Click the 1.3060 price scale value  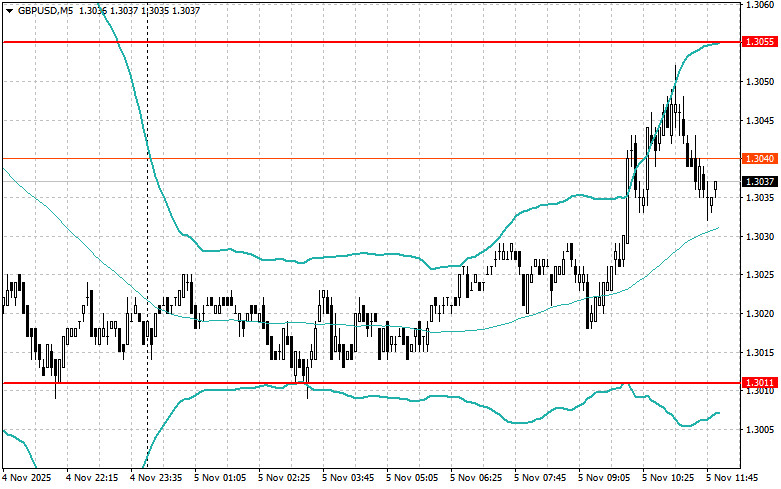pos(760,4)
